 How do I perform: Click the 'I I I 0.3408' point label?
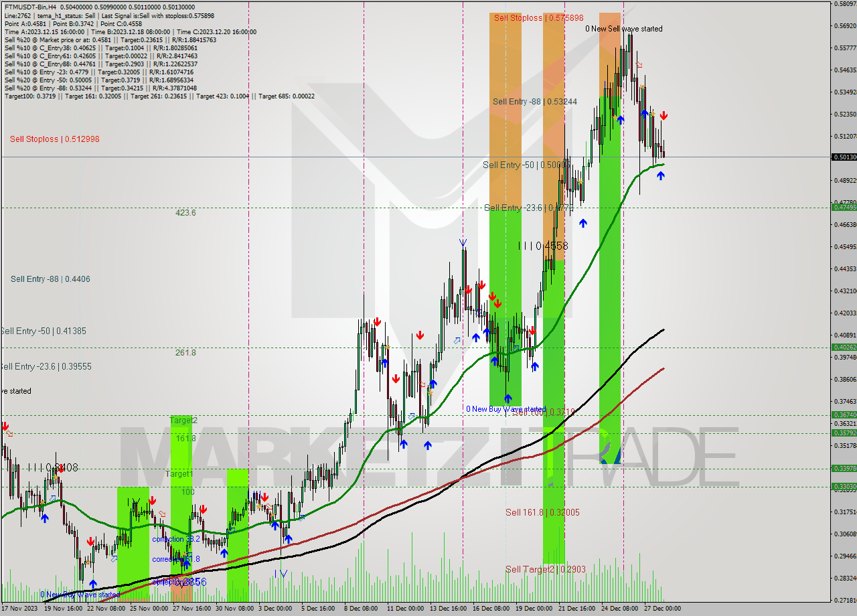point(52,468)
